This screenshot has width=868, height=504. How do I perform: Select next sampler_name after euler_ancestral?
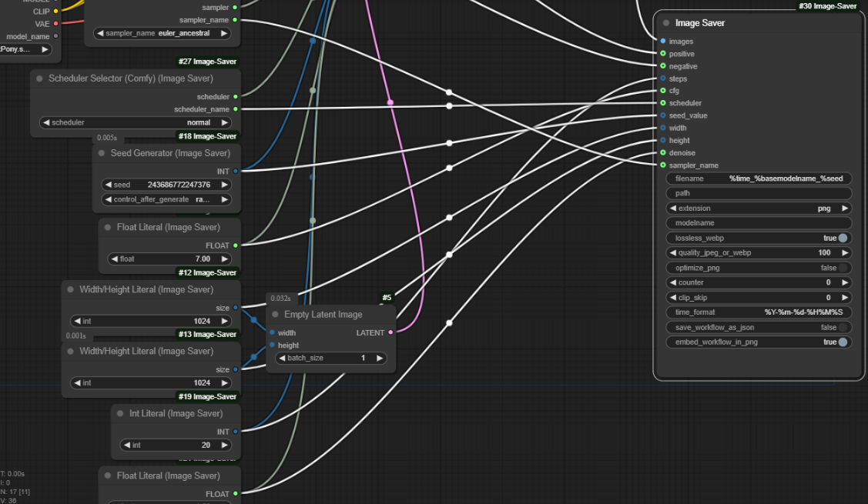[x=223, y=33]
